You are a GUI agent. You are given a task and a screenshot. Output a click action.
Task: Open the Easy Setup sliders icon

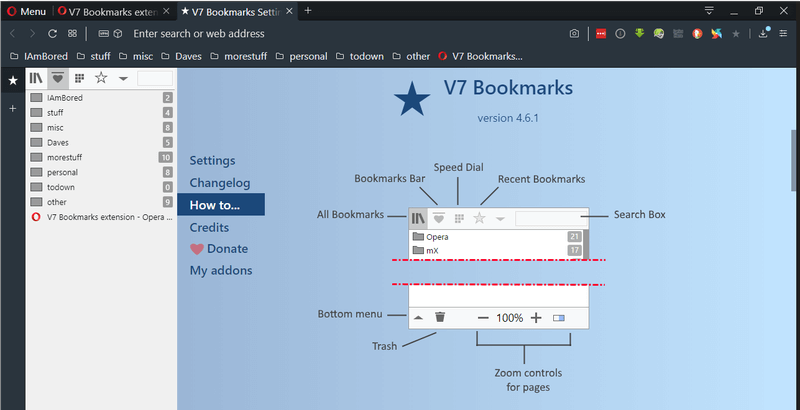click(783, 34)
